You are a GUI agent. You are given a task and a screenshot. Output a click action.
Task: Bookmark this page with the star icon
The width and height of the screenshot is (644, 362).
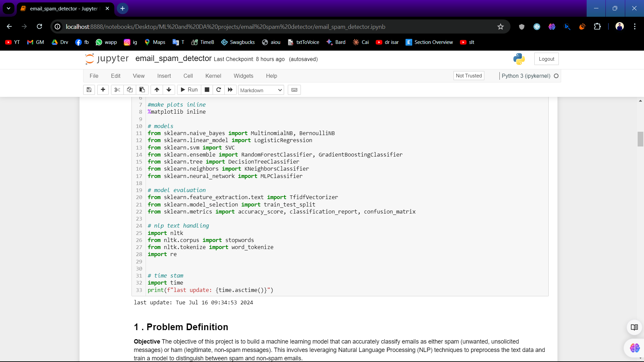[500, 26]
